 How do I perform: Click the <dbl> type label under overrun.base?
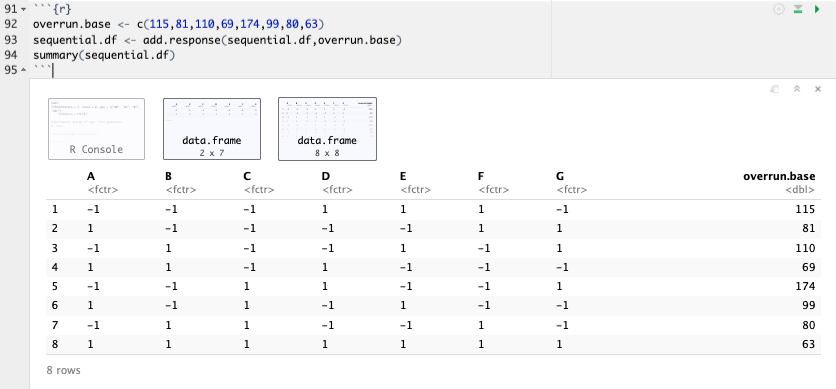click(800, 190)
